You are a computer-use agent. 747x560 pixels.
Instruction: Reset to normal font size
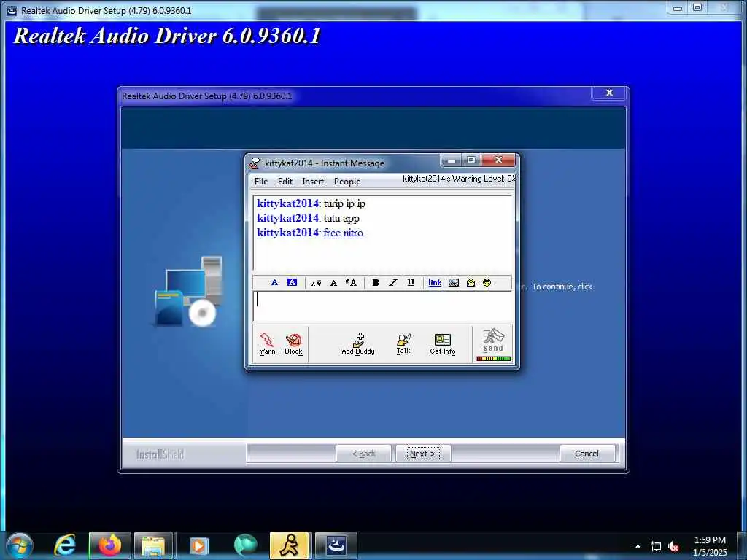point(333,283)
